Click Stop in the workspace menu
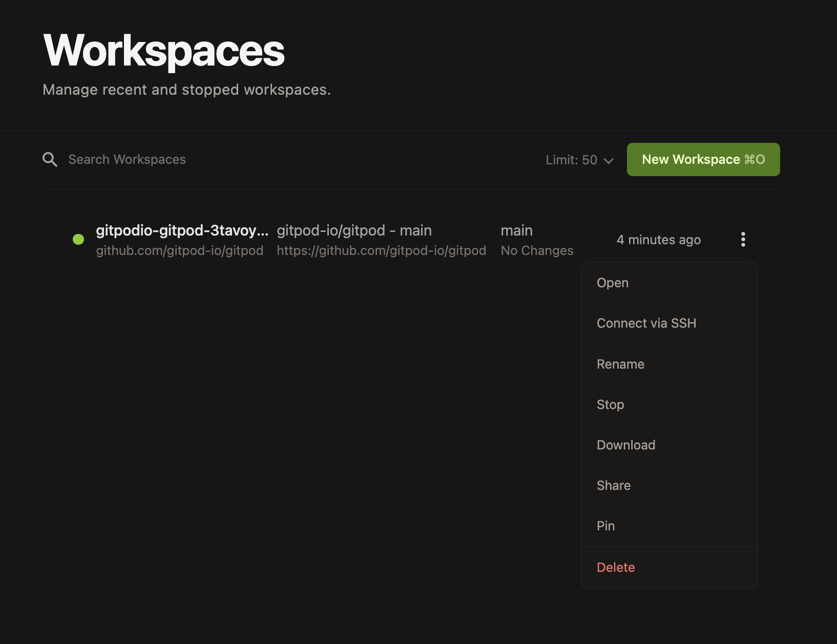Viewport: 837px width, 644px height. pos(610,404)
